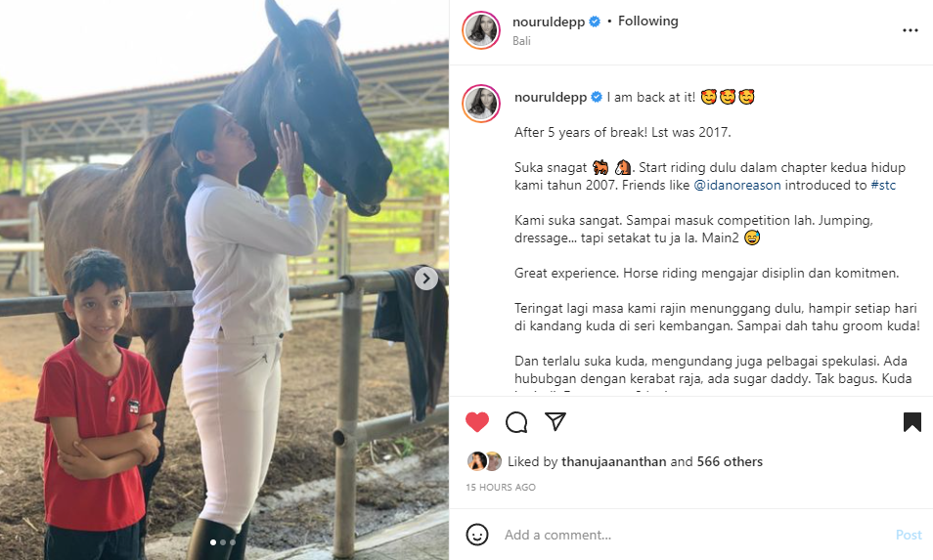The height and width of the screenshot is (560, 933).
Task: Open the #stc hashtag
Action: (883, 186)
